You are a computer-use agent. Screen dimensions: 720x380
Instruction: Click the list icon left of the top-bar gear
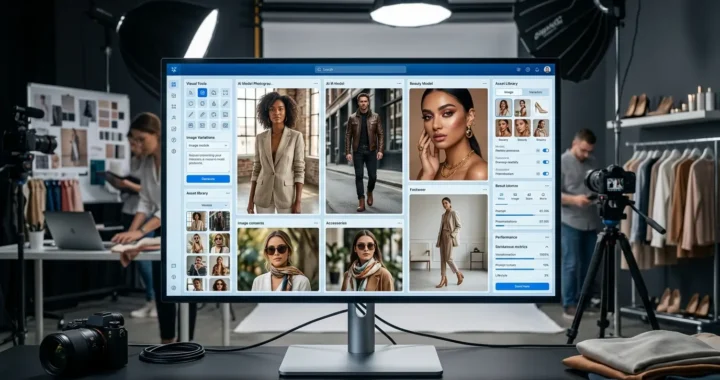coord(518,69)
